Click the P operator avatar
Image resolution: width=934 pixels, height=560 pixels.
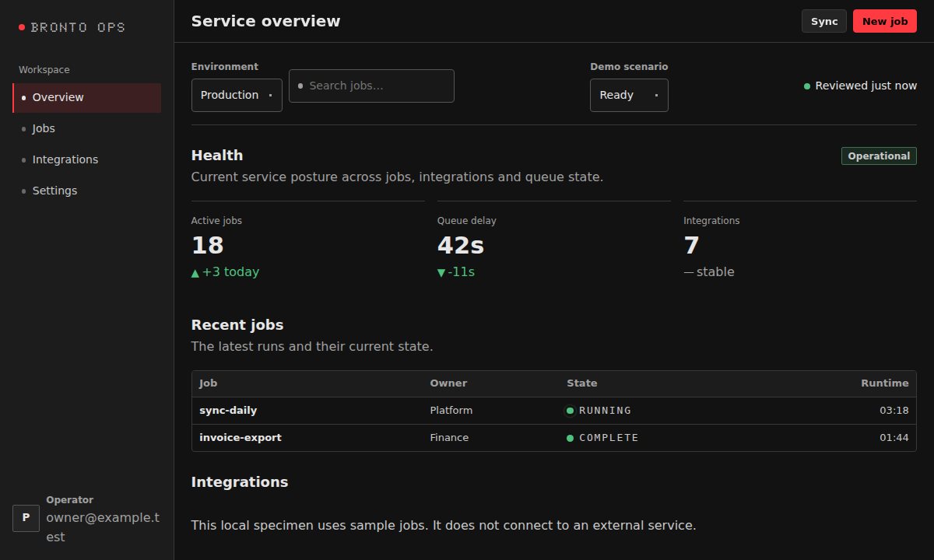26,518
